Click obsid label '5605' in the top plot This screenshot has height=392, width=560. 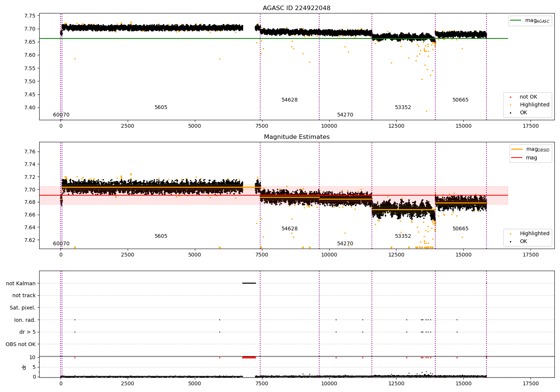[161, 108]
